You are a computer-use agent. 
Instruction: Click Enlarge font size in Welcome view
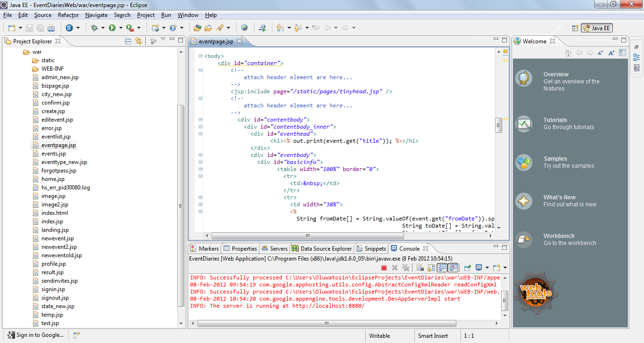coord(611,53)
